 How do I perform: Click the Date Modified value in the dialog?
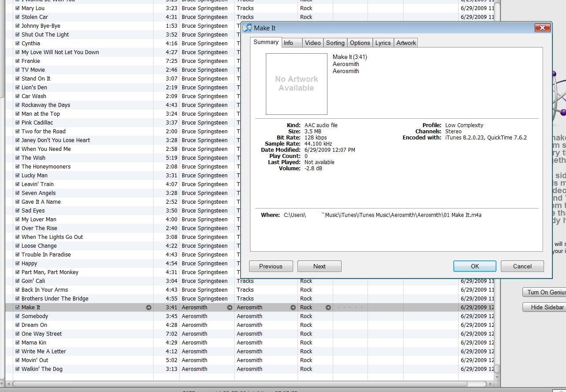click(x=330, y=150)
